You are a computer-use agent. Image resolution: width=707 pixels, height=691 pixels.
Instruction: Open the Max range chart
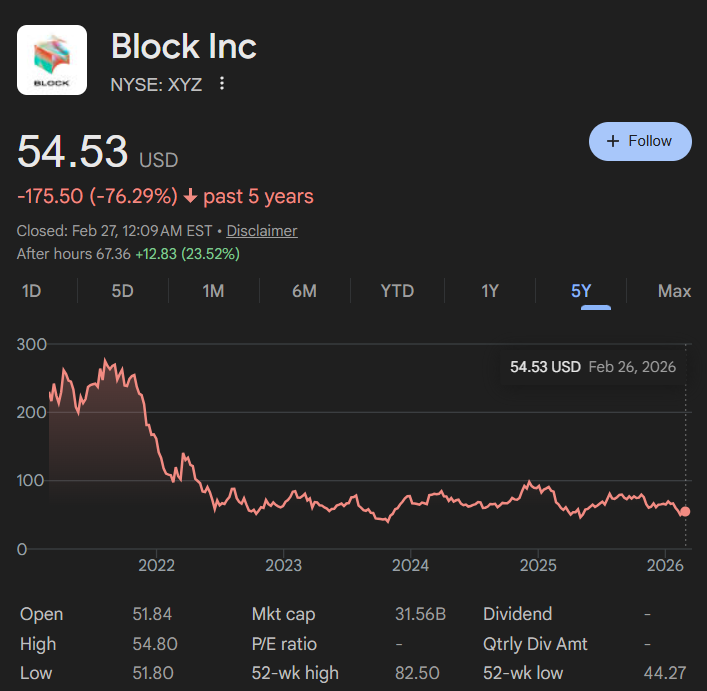[x=674, y=291]
